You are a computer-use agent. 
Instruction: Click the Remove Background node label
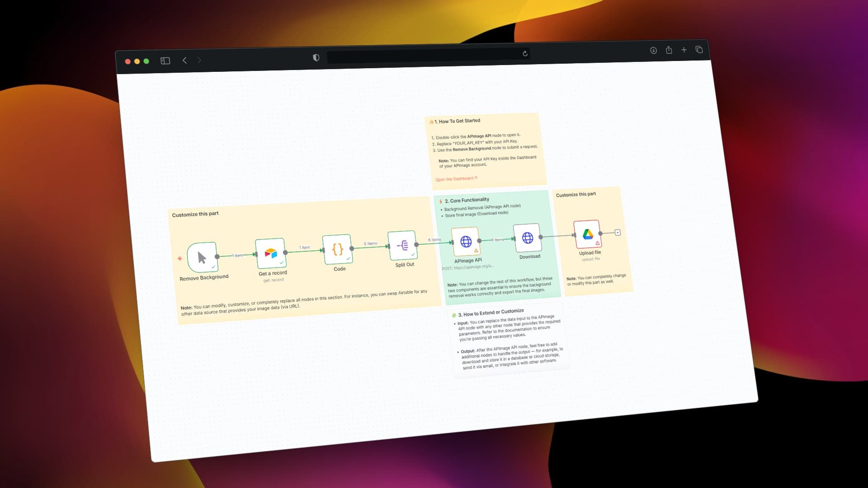[204, 278]
